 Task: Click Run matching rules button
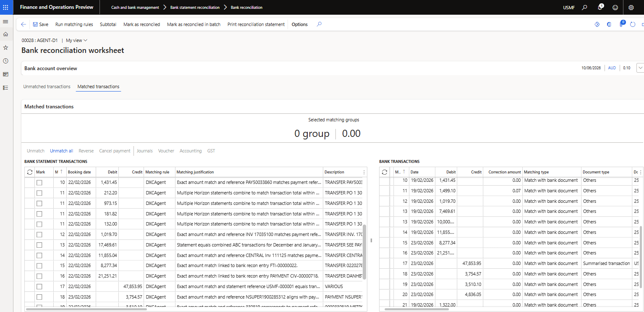click(74, 24)
